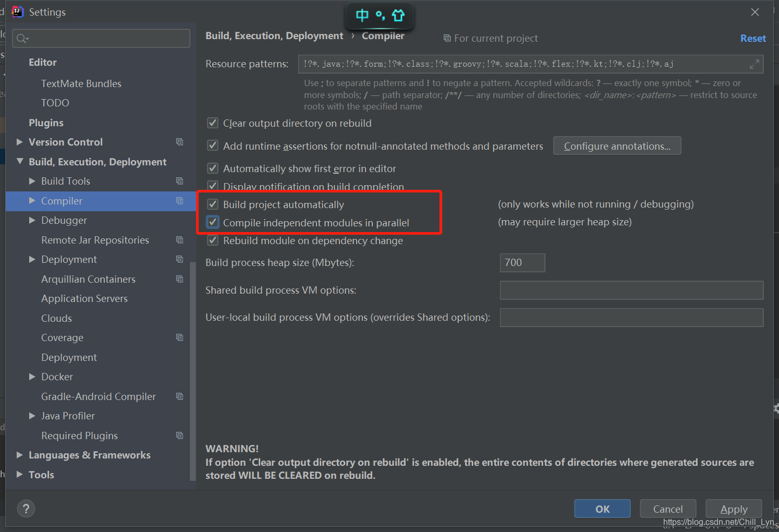Open TODO settings page

coord(55,103)
